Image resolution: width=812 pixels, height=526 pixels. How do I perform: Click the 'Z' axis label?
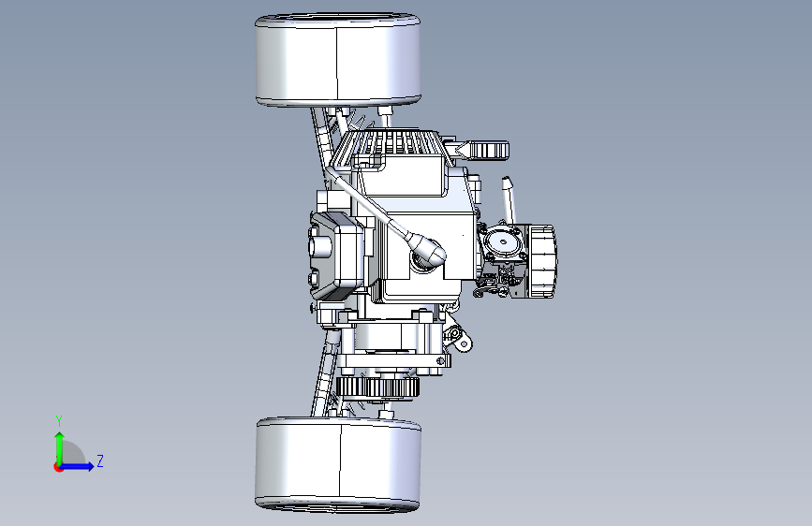tap(100, 460)
